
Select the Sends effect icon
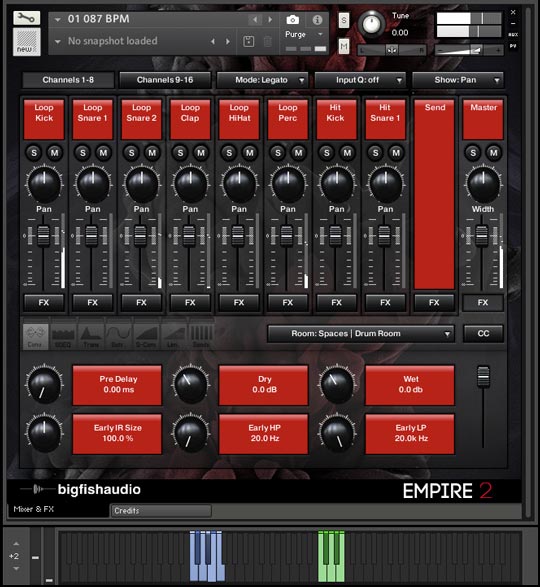pos(201,337)
